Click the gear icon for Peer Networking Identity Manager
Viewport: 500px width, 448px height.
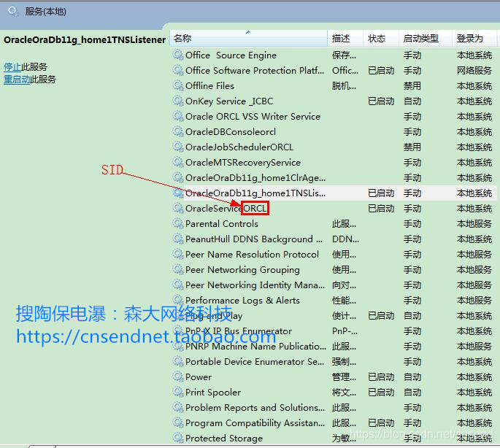pos(177,285)
